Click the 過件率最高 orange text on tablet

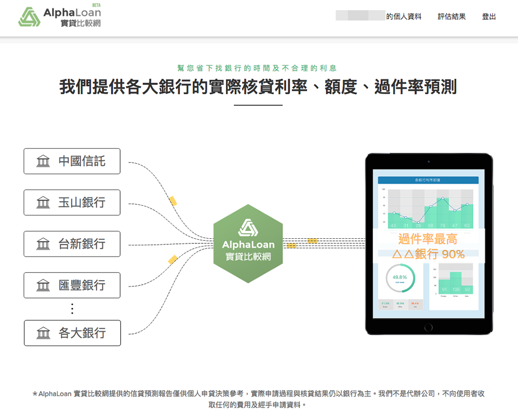click(428, 239)
